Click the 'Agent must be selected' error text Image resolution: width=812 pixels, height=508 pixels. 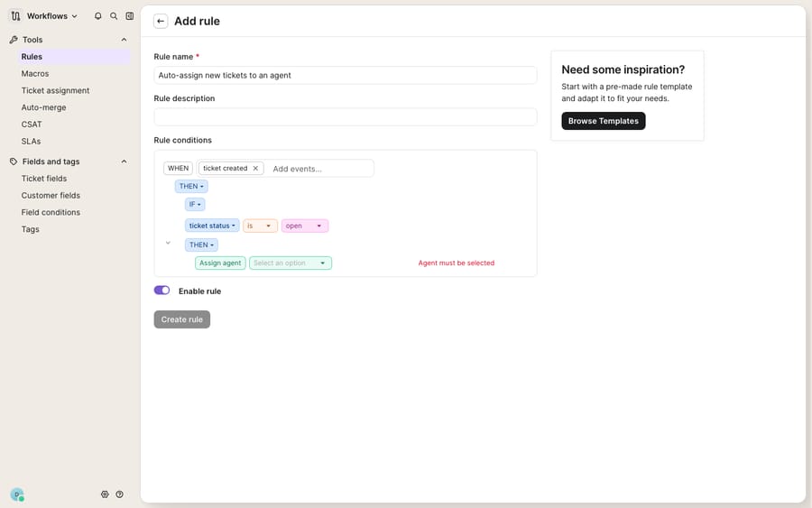(x=457, y=263)
